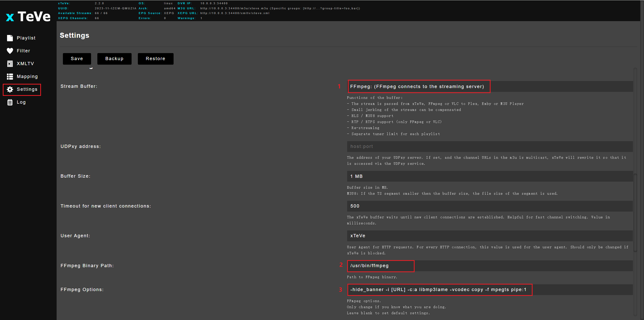644x320 pixels.
Task: Click the Restore button
Action: [x=155, y=59]
